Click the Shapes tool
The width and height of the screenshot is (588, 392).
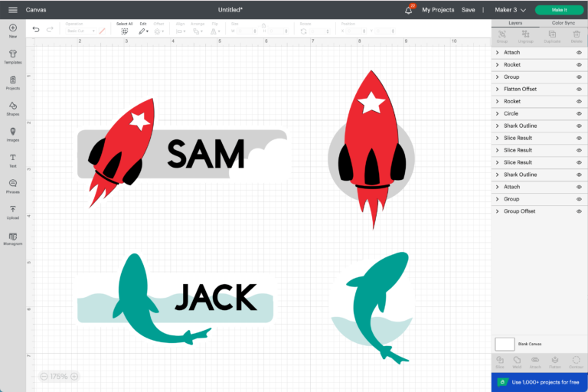pyautogui.click(x=13, y=108)
